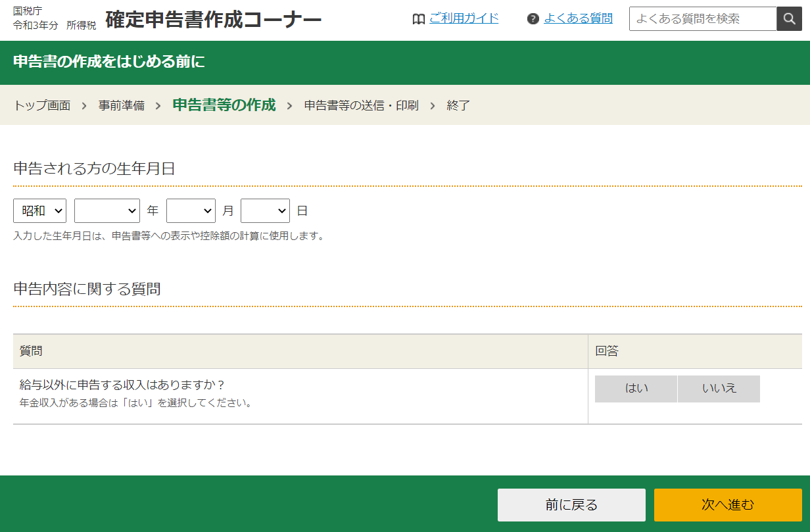Select the 終了 breadcrumb step
The width and height of the screenshot is (810, 532).
click(x=458, y=105)
